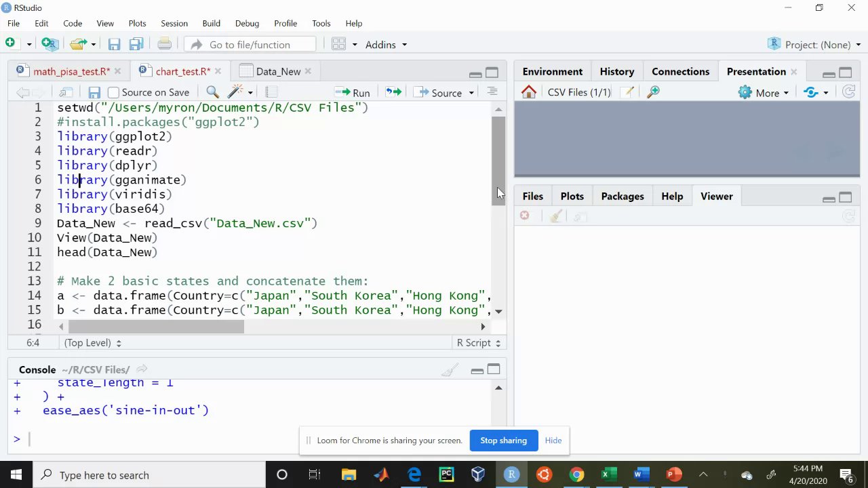
Task: Expand the Workspace Panes dropdown arrow
Action: pyautogui.click(x=354, y=45)
